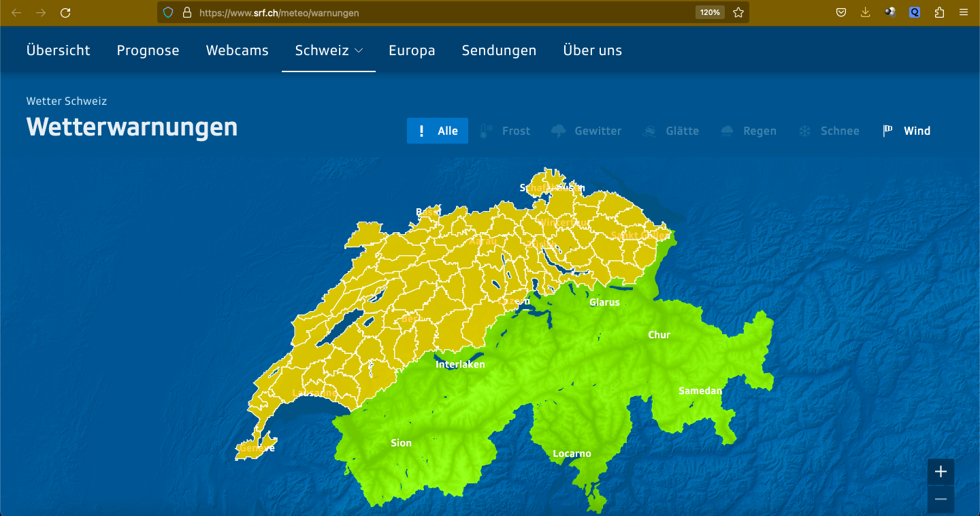
Task: Open the browser extensions puzzle icon
Action: 939,12
